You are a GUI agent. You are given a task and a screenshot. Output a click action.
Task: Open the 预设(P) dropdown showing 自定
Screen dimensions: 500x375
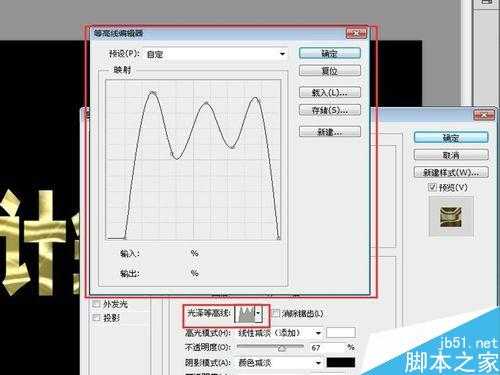216,54
